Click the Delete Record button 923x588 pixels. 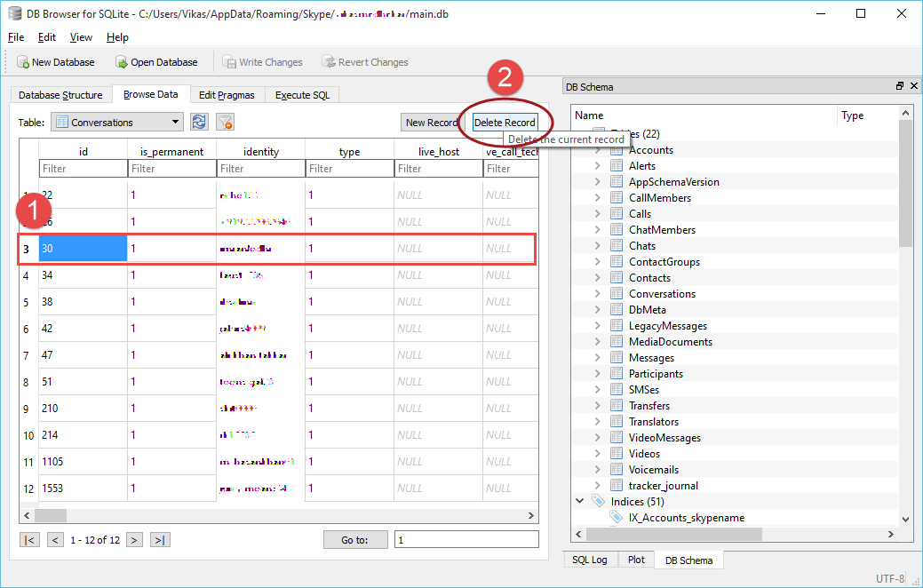click(505, 123)
